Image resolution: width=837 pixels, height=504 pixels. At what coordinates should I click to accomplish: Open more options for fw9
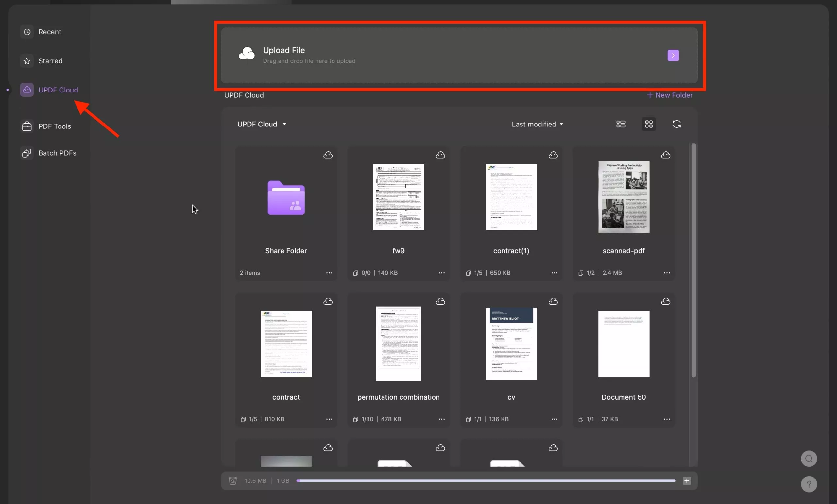coord(441,273)
